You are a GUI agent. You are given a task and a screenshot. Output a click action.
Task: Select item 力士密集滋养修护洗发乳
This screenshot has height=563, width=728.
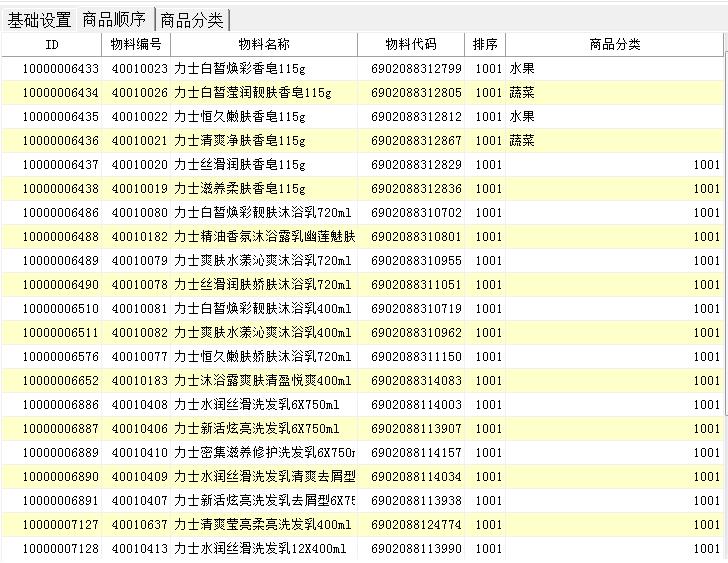(x=265, y=453)
